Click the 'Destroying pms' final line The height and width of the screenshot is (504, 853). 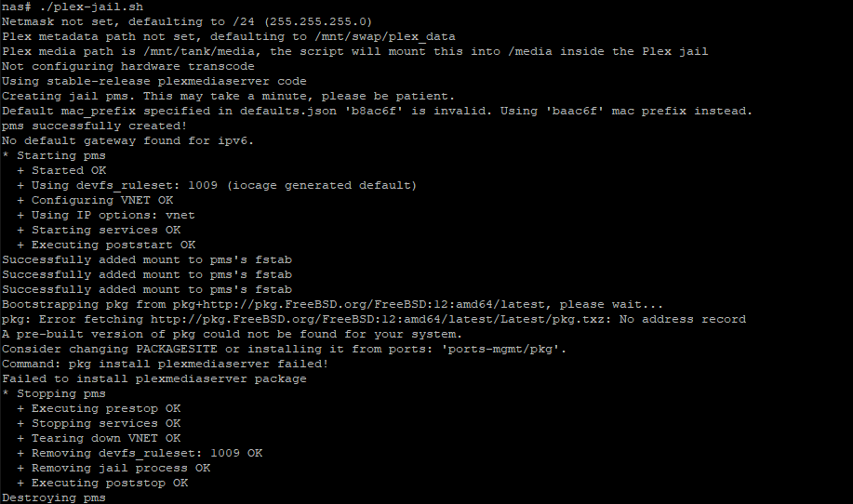coord(54,498)
